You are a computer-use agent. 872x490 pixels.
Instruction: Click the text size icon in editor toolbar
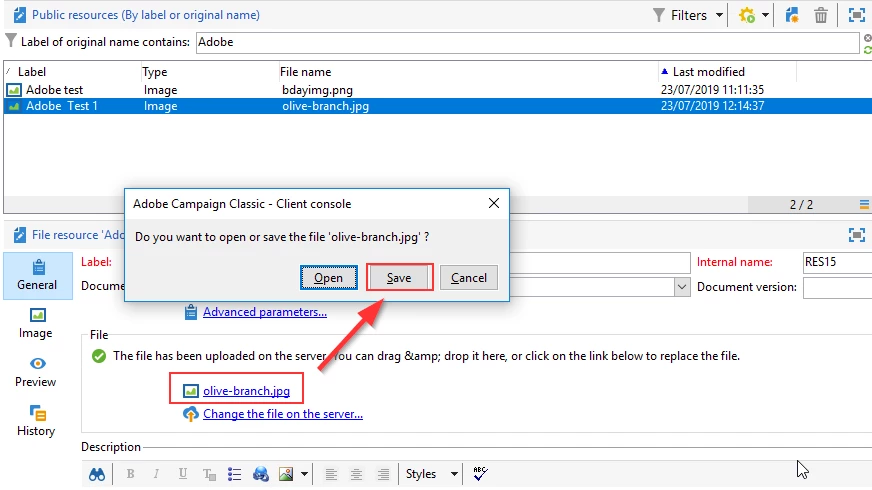pos(209,474)
